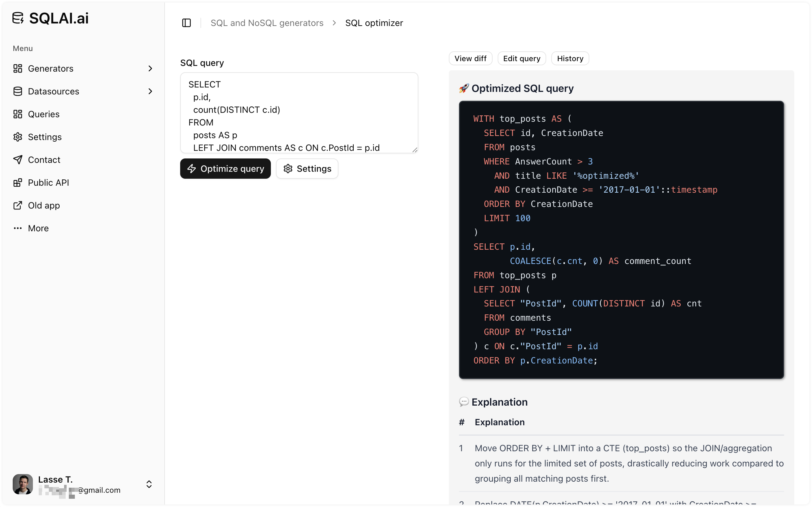The image size is (812, 507).
Task: Click the SQLAI.ai logo icon
Action: coord(18,18)
